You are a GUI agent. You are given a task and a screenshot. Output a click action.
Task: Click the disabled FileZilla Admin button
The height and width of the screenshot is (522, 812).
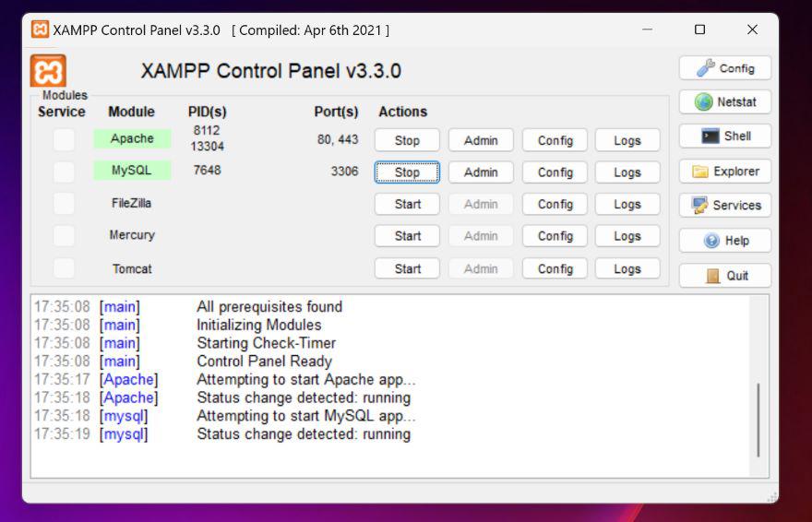(x=481, y=205)
